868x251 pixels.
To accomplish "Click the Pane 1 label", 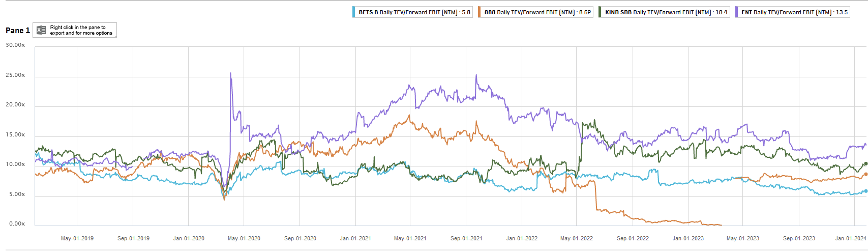I will click(18, 31).
